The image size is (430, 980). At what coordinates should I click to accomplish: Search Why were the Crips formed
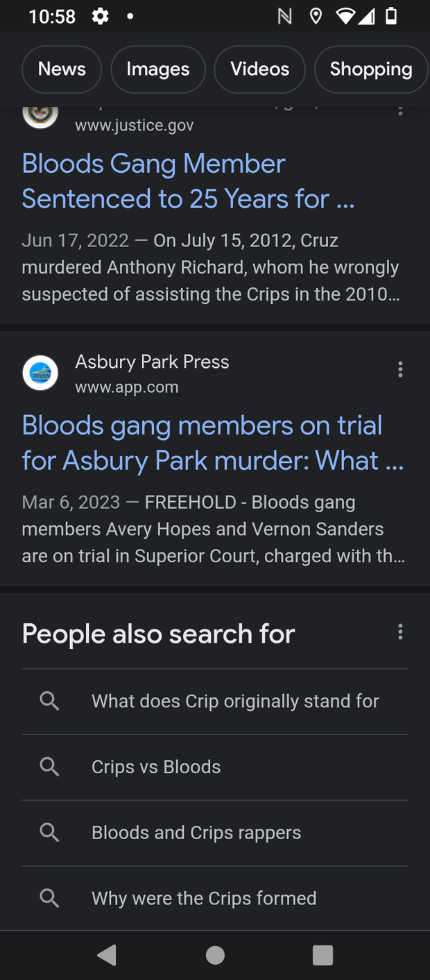point(204,898)
